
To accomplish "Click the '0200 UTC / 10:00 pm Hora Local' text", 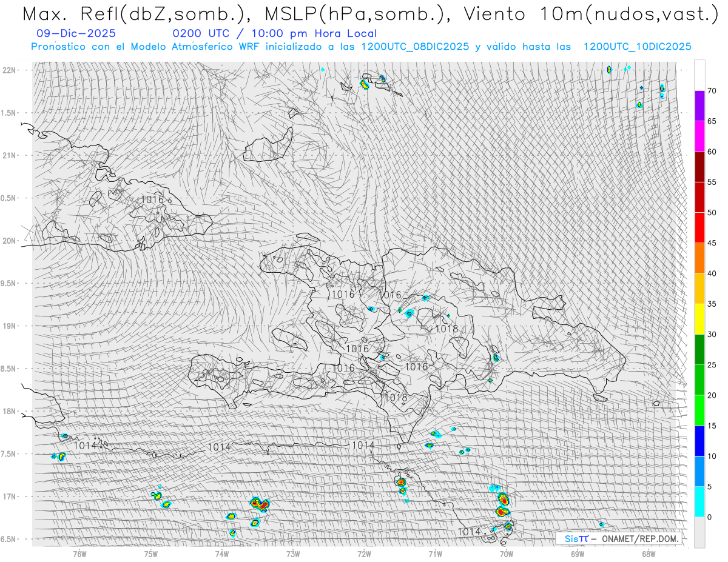I will [x=275, y=34].
